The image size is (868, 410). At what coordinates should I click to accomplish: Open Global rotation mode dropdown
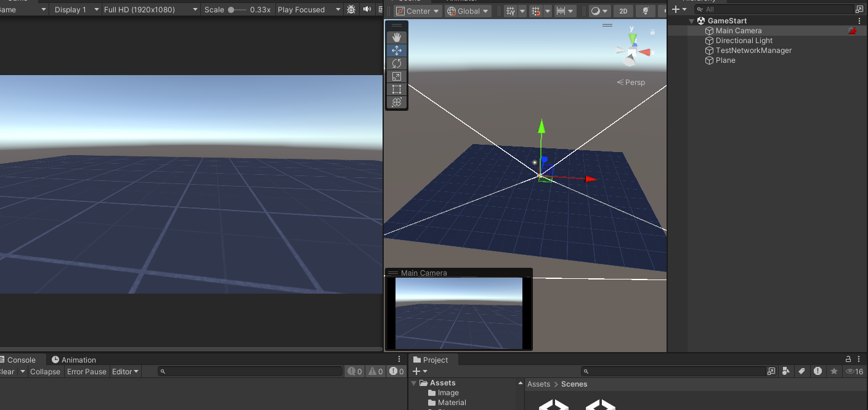468,11
